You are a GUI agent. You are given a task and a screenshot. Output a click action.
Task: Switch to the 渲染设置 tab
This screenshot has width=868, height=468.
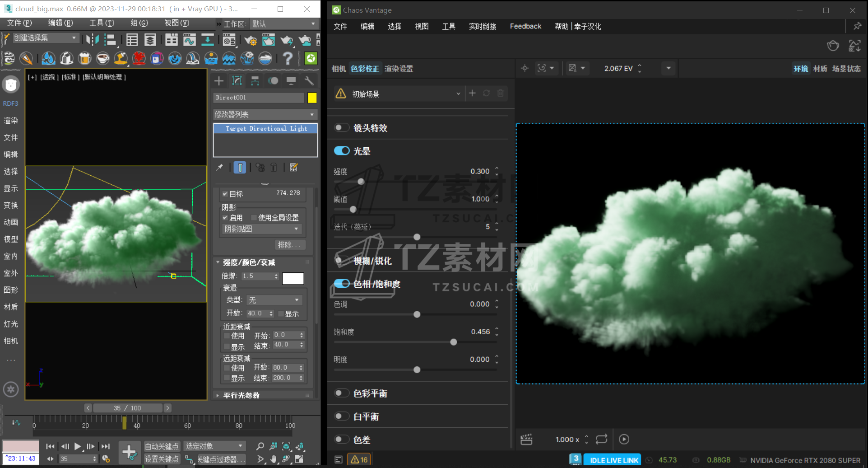(x=399, y=69)
